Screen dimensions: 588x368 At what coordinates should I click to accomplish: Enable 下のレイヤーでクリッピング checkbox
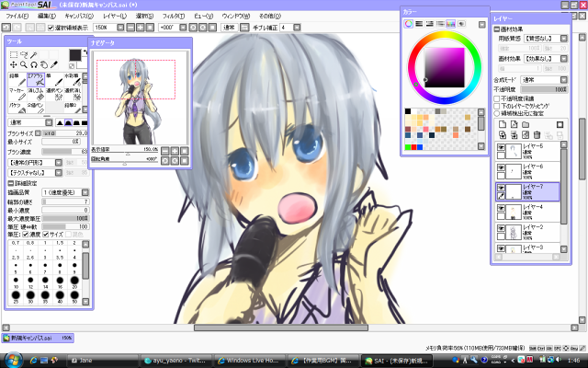click(x=497, y=107)
